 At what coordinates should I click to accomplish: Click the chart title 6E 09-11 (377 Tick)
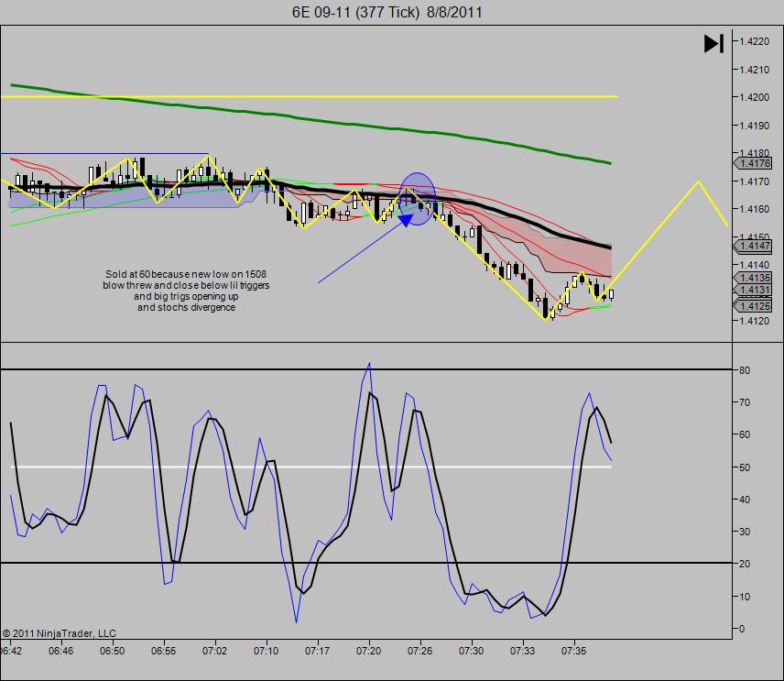pos(355,12)
